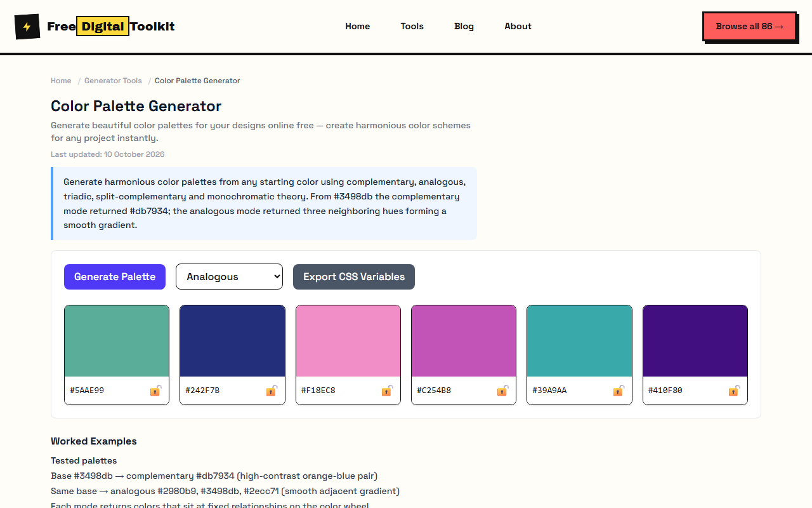Open the Home menu item

358,27
